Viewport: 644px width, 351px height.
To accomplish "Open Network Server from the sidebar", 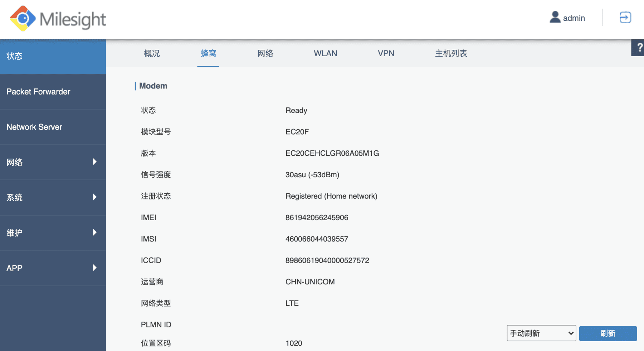I will click(34, 127).
